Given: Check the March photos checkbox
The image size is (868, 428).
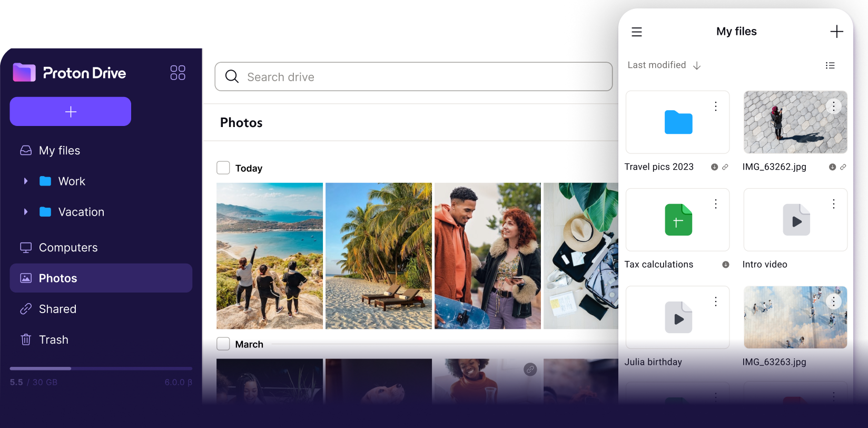Looking at the screenshot, I should (x=223, y=344).
